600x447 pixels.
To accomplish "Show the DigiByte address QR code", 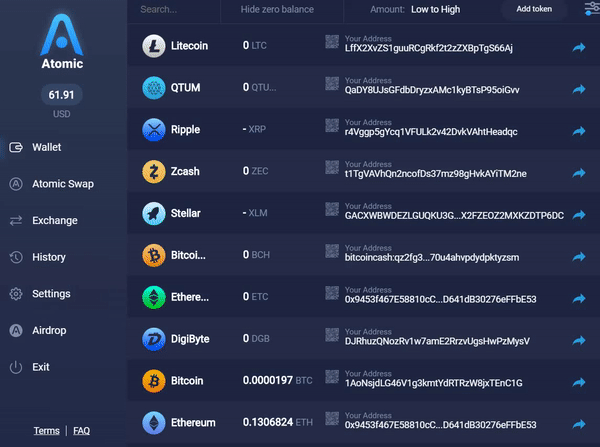I will pyautogui.click(x=332, y=335).
